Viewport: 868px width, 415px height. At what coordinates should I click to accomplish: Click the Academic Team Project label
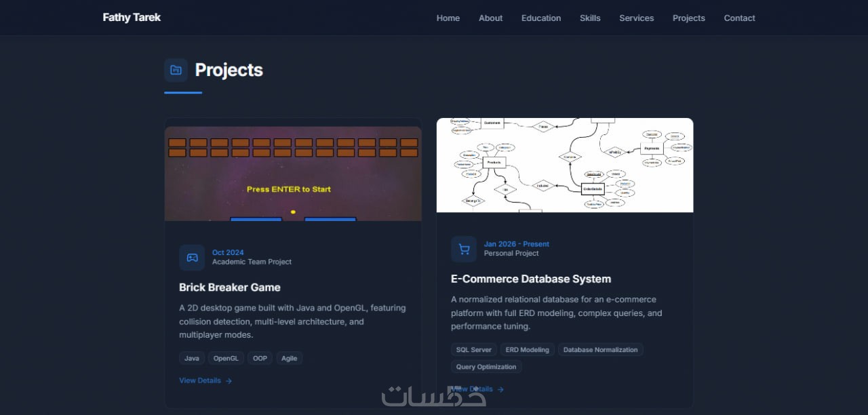coord(252,262)
